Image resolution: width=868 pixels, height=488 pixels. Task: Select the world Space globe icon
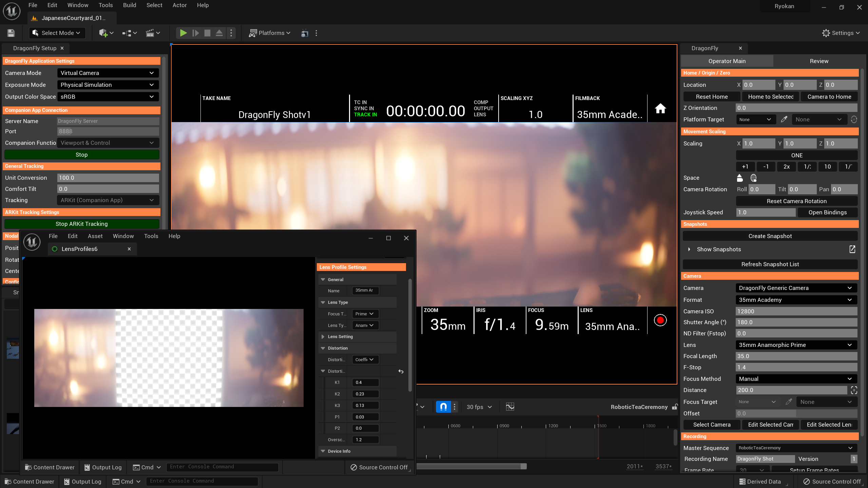tap(753, 178)
